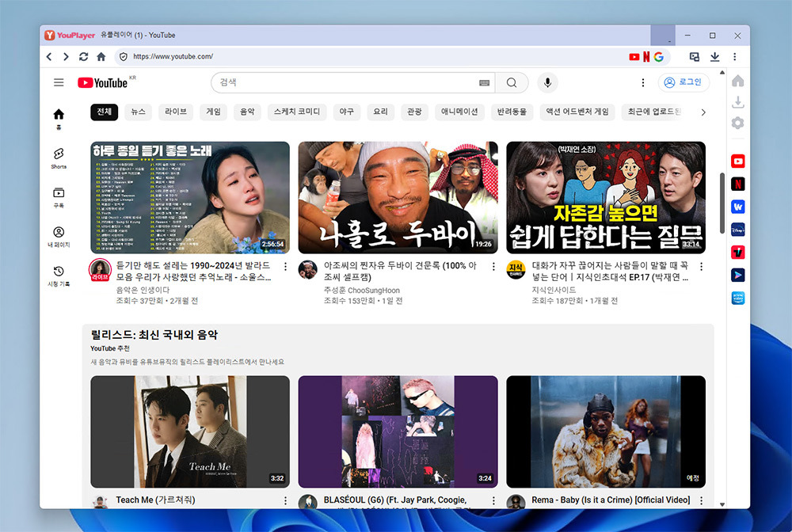Open the options menu next to 로그인

click(642, 82)
